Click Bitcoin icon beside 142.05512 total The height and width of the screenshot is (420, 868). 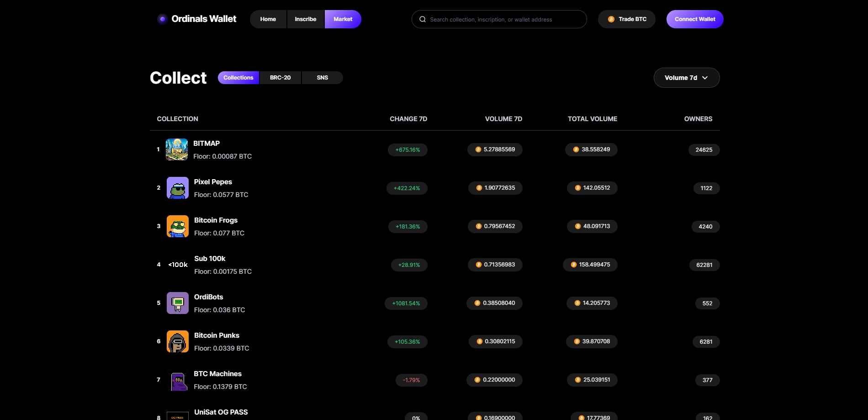578,188
